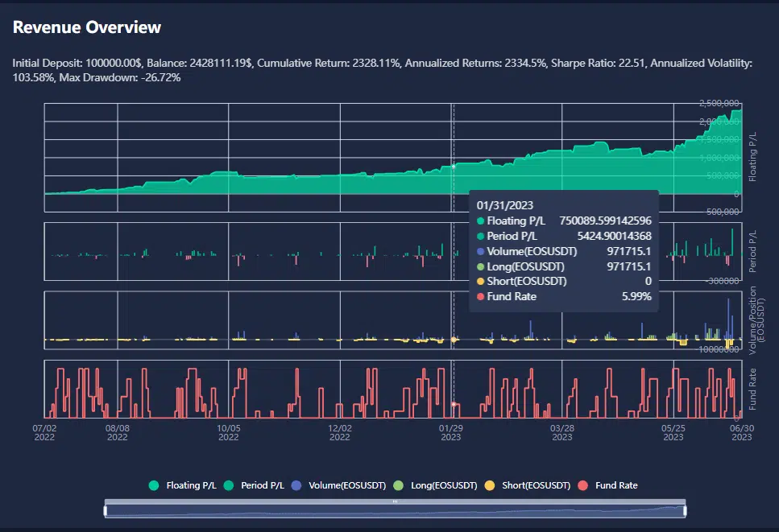Image resolution: width=779 pixels, height=532 pixels.
Task: Click the red Fund Rate legend dot
Action: [584, 485]
